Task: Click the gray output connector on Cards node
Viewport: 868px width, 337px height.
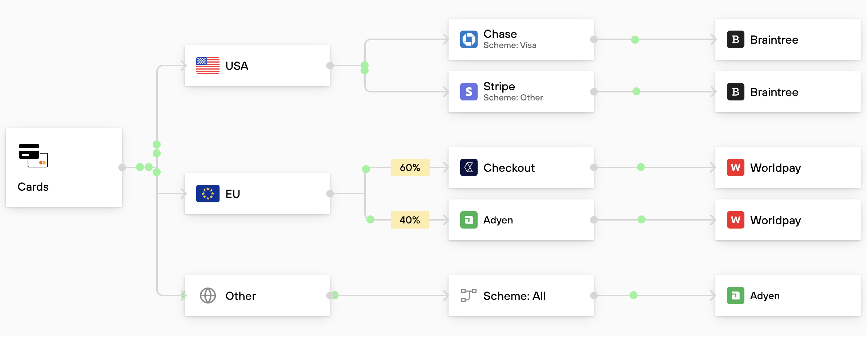Action: (x=122, y=167)
